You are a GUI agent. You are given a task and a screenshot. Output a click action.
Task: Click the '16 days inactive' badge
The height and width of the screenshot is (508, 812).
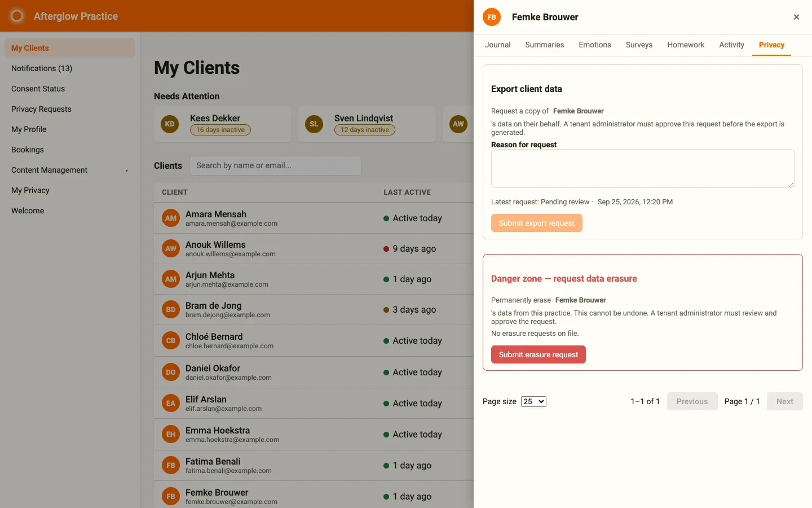point(220,130)
